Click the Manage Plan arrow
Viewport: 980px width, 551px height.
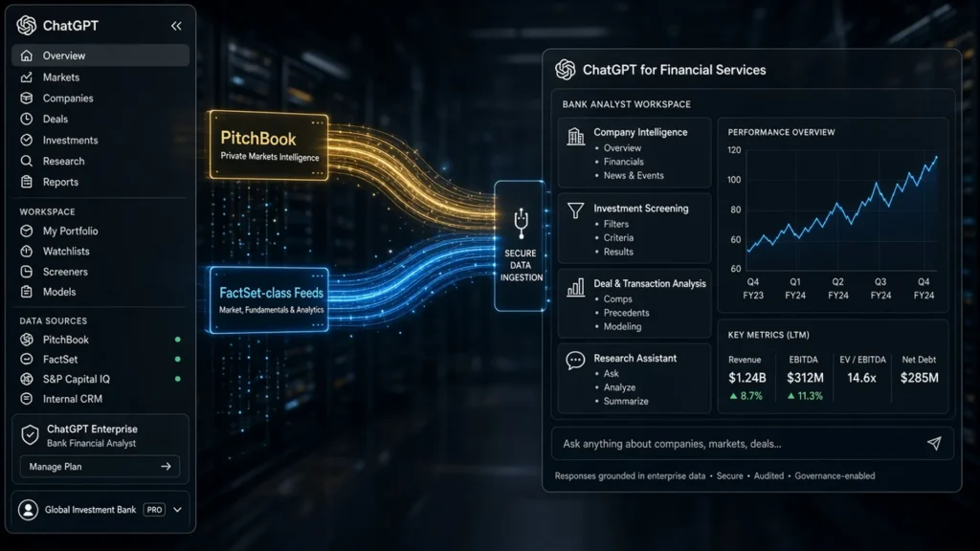click(166, 467)
